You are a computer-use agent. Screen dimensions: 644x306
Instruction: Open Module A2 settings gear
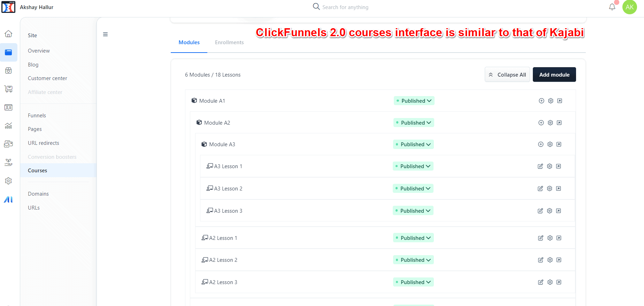click(550, 123)
